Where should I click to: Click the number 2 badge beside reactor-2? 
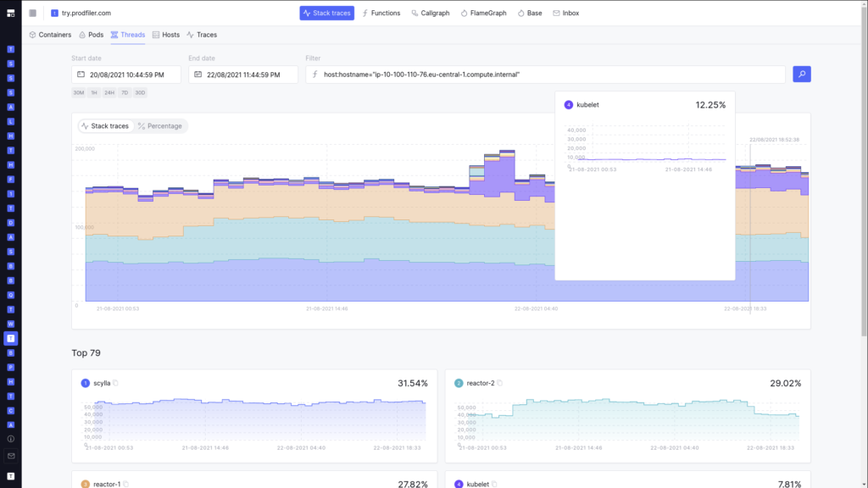pyautogui.click(x=459, y=383)
